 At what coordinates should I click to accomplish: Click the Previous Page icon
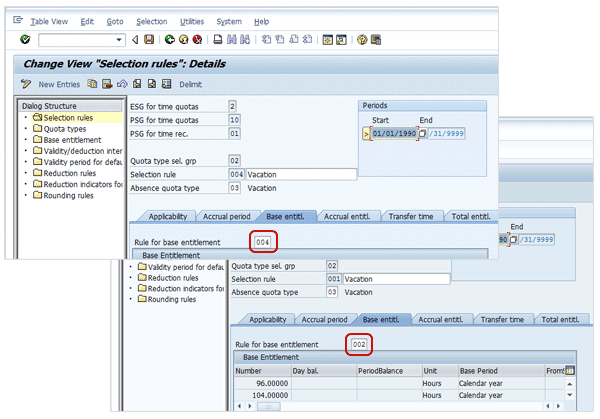[x=280, y=39]
